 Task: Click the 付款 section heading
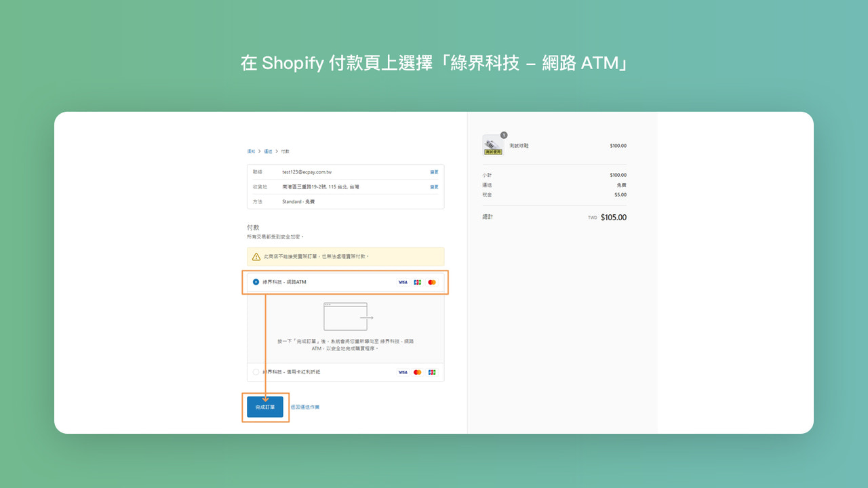point(253,228)
